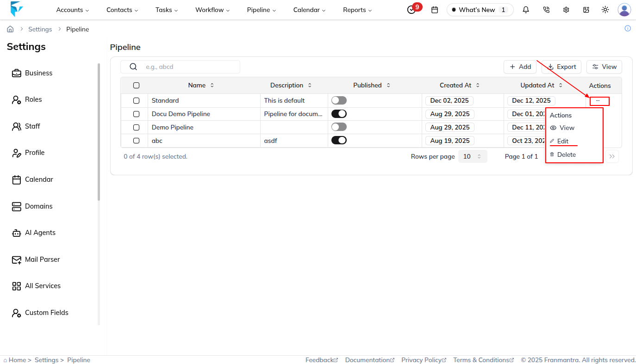The width and height of the screenshot is (636, 364).
Task: Toggle Published switch for Docu Demo Pipeline
Action: (339, 114)
